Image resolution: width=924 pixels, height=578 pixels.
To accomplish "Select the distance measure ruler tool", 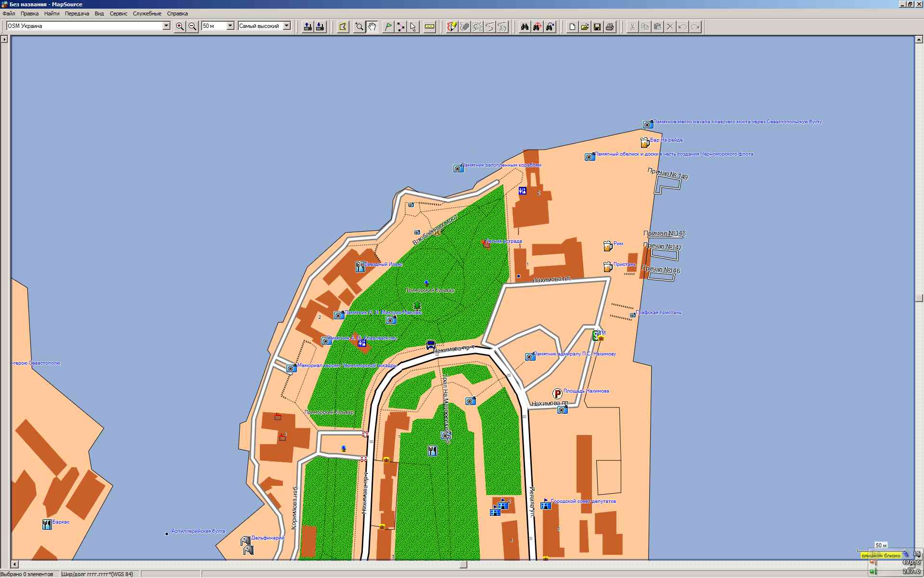I will click(x=430, y=26).
